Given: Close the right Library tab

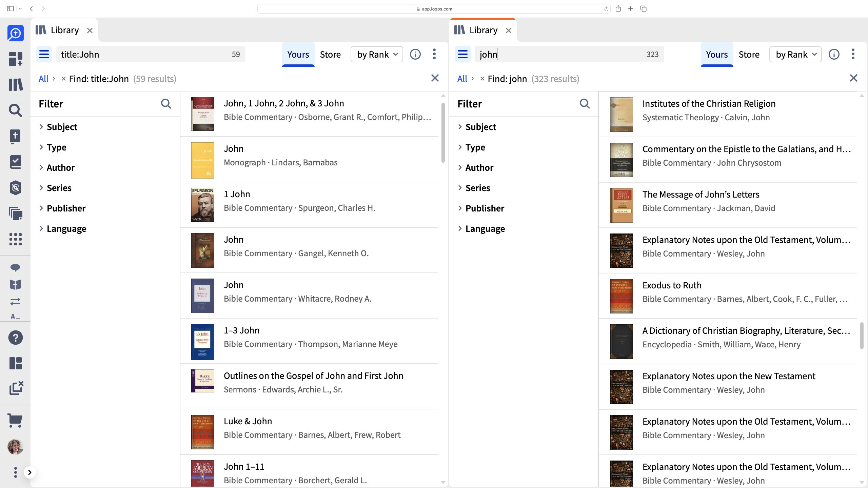Looking at the screenshot, I should coord(508,30).
